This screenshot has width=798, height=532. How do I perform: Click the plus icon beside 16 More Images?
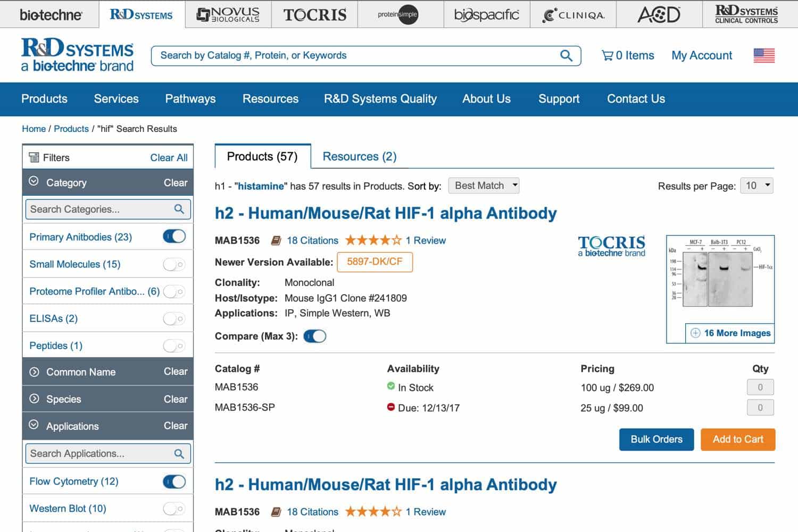695,333
